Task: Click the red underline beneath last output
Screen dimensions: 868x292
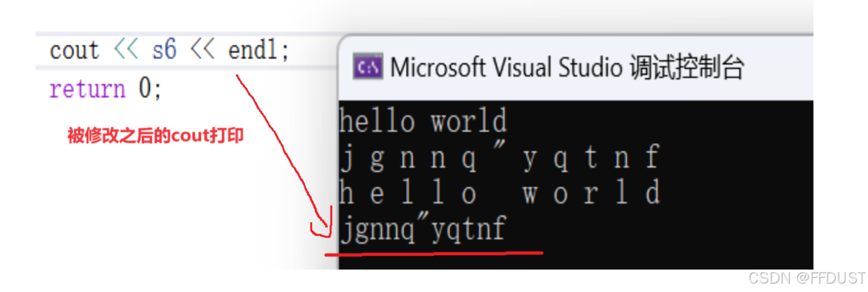Action: [434, 253]
